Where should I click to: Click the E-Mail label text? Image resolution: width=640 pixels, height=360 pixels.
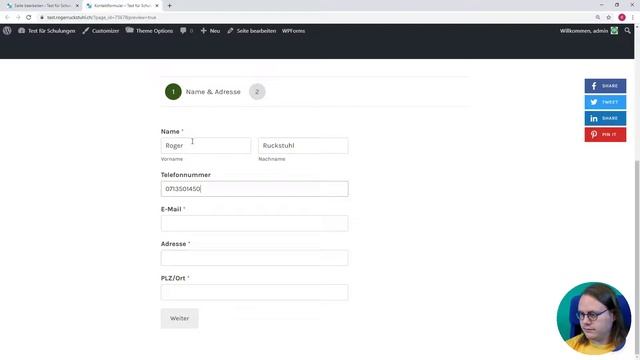[171, 209]
